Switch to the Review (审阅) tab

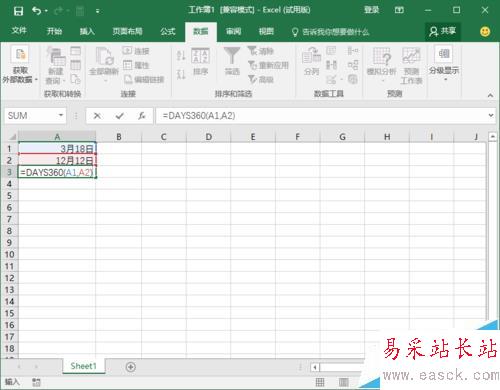233,31
